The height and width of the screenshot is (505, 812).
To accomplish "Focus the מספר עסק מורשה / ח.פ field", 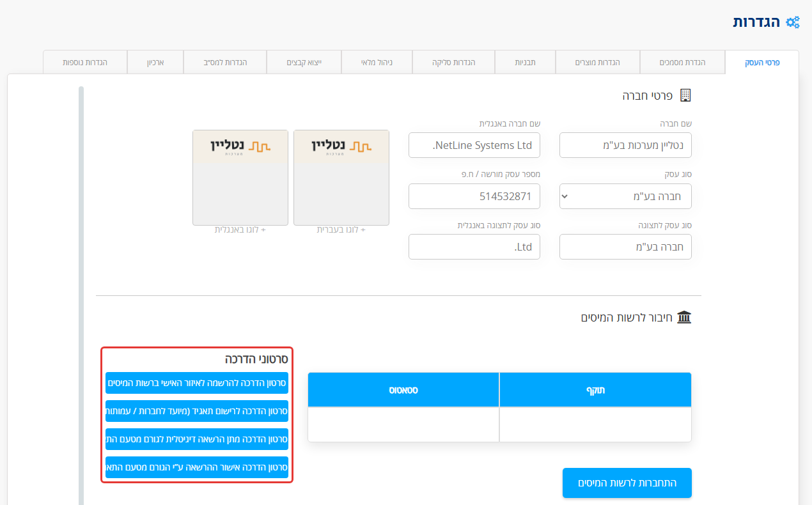I will (474, 196).
